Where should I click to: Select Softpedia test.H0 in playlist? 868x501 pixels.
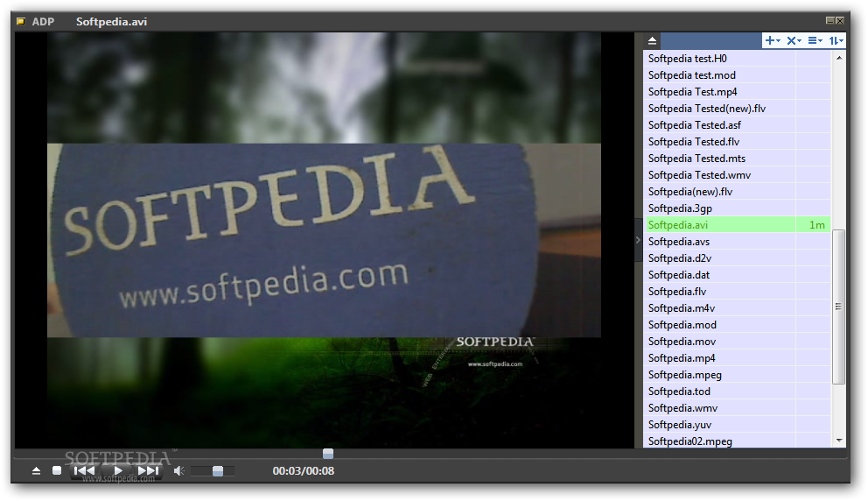736,58
